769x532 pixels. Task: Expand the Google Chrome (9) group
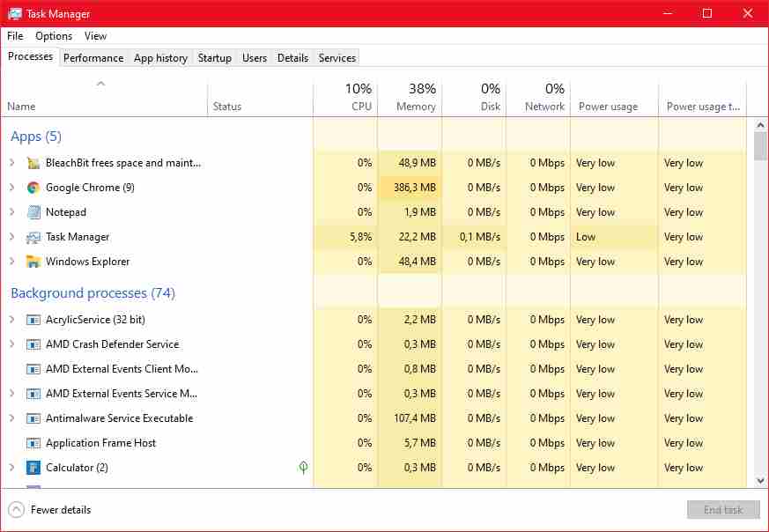coord(12,188)
